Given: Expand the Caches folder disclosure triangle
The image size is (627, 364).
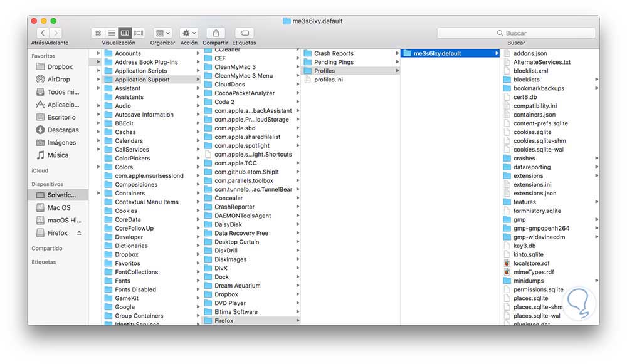Looking at the screenshot, I should coord(98,132).
